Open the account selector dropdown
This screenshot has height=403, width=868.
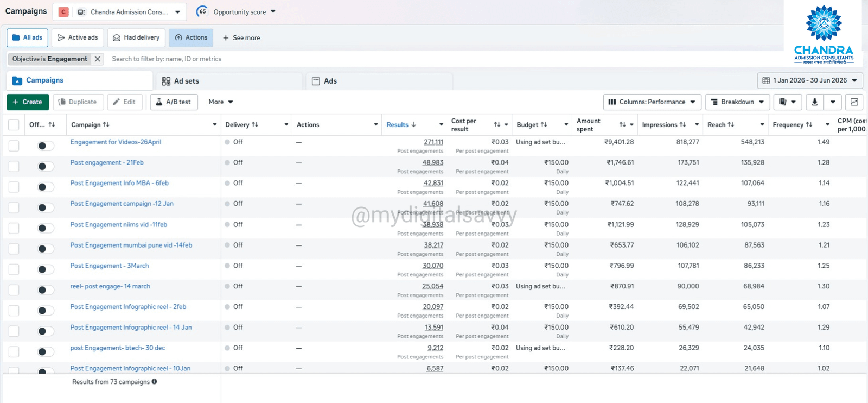120,12
